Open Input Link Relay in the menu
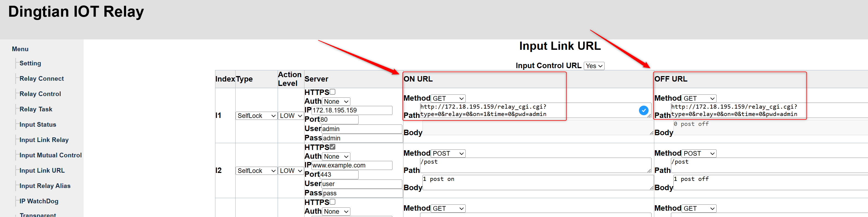The height and width of the screenshot is (217, 868). [x=44, y=140]
